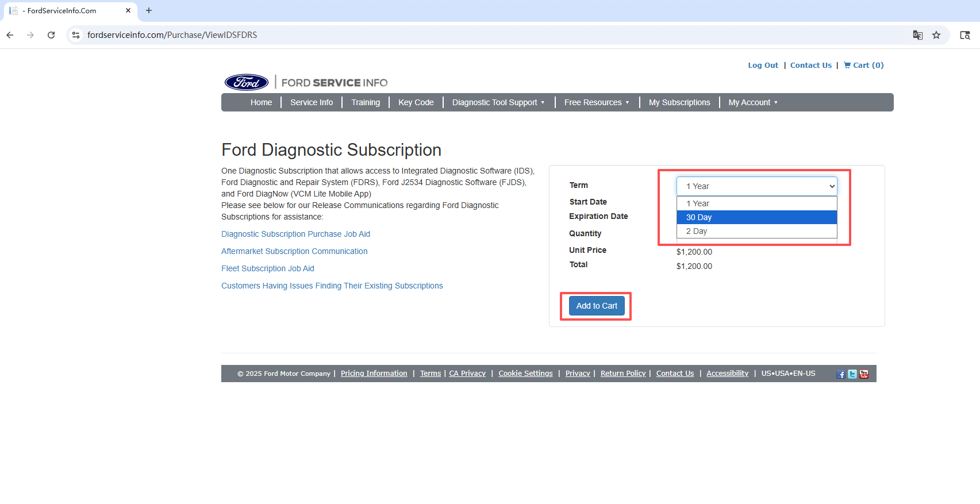Reload the page with refresh icon

coord(51,35)
